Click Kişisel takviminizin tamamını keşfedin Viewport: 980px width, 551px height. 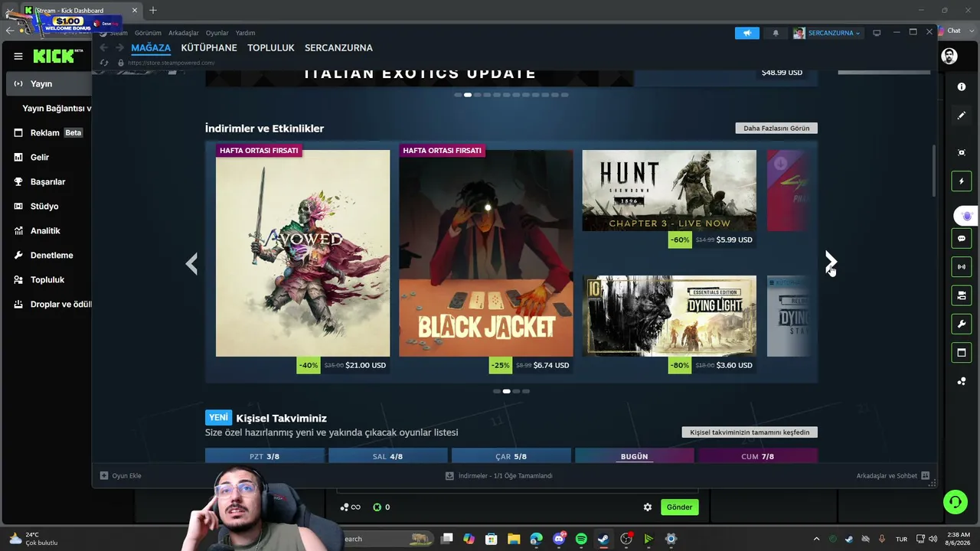point(750,432)
